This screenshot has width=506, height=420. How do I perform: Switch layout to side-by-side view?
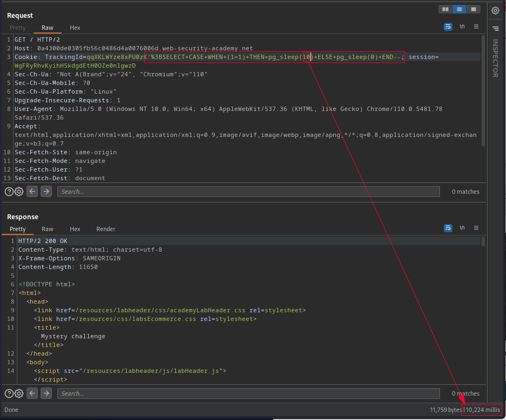(x=445, y=9)
